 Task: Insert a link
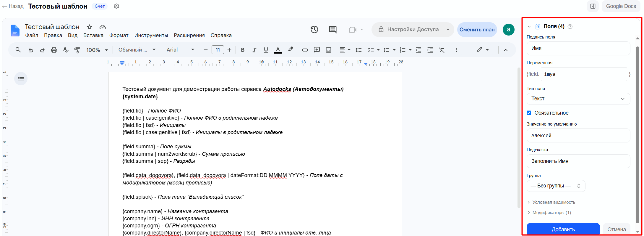pyautogui.click(x=305, y=50)
